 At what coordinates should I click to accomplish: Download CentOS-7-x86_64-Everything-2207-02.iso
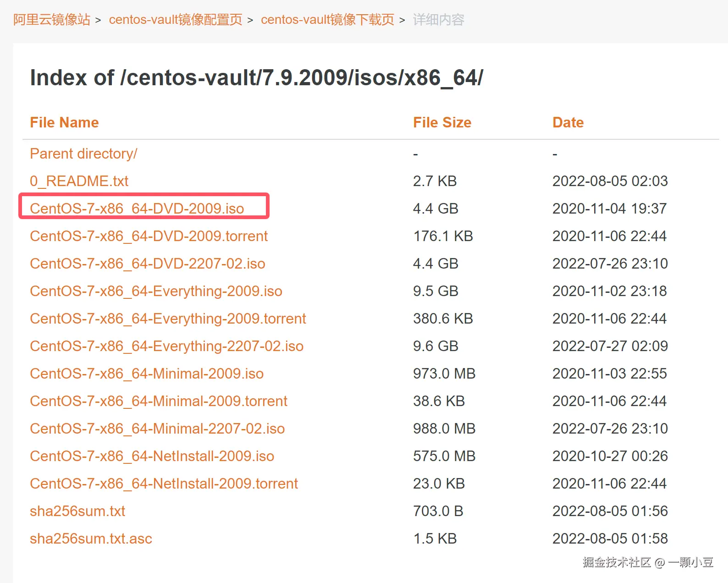pyautogui.click(x=166, y=346)
